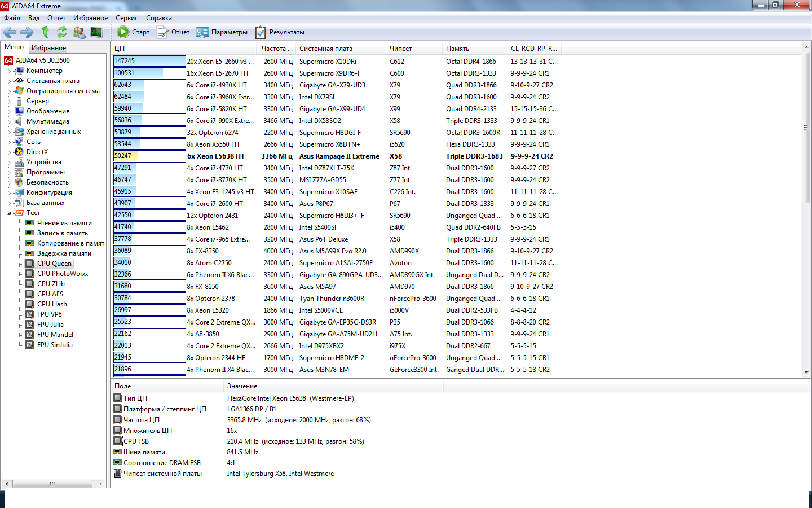The height and width of the screenshot is (508, 812).
Task: Select the CPU FSB field row
Action: (x=278, y=441)
